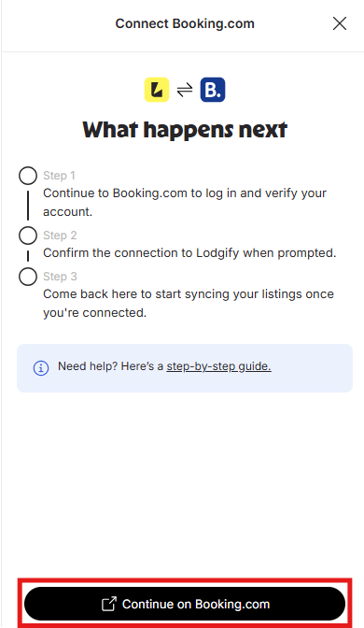This screenshot has width=364, height=628.
Task: Click the Step 1 label
Action: click(59, 176)
